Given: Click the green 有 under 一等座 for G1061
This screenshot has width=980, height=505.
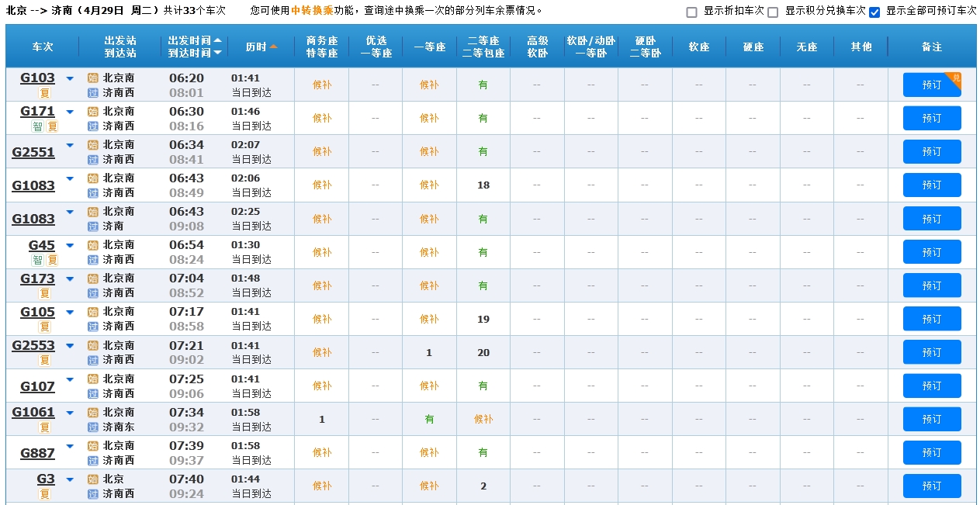Looking at the screenshot, I should 429,419.
